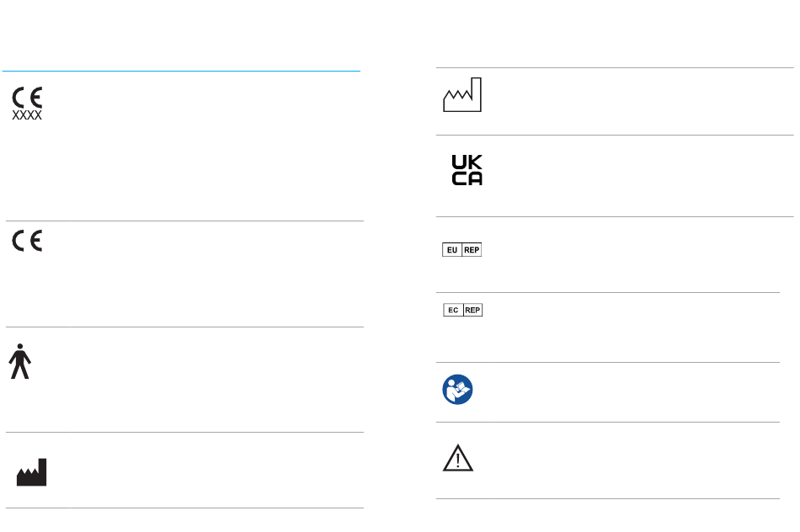Click the EC box of the EC REP symbol
This screenshot has height=532, width=800.
453,310
